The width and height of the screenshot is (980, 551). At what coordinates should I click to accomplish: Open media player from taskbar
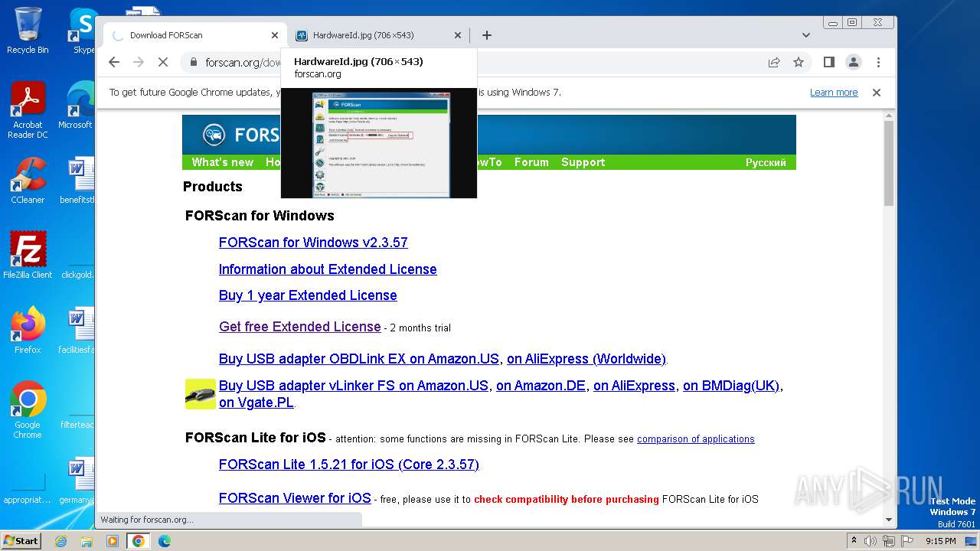point(113,541)
